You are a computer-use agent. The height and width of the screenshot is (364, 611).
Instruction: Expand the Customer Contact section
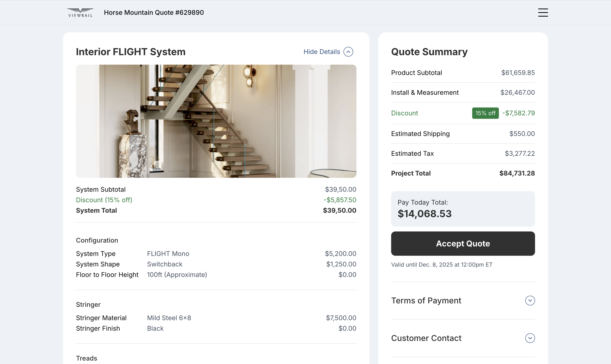426,338
